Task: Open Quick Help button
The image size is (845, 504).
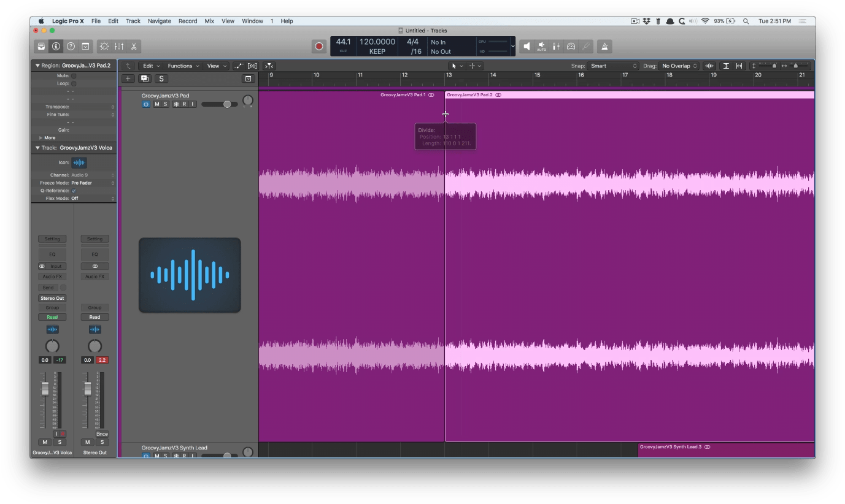Action: point(71,47)
